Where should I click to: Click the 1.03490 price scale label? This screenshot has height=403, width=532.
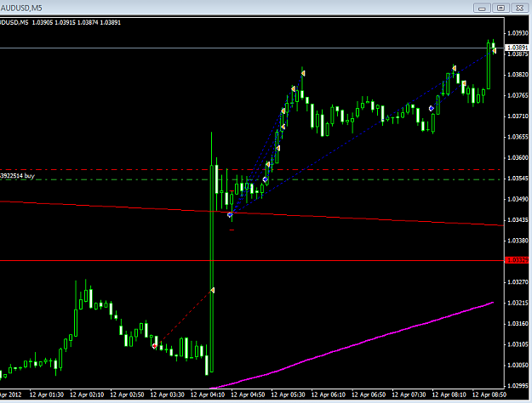(518, 199)
